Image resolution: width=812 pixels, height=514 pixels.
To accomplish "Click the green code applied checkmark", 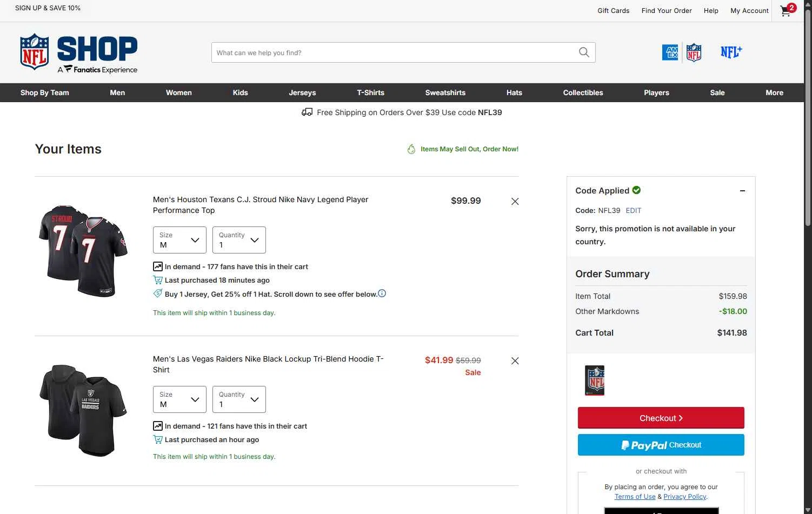I will (x=636, y=190).
